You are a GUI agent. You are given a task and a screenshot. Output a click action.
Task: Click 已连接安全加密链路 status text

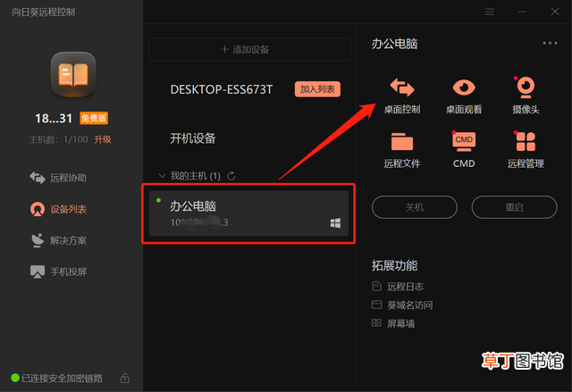pyautogui.click(x=62, y=378)
